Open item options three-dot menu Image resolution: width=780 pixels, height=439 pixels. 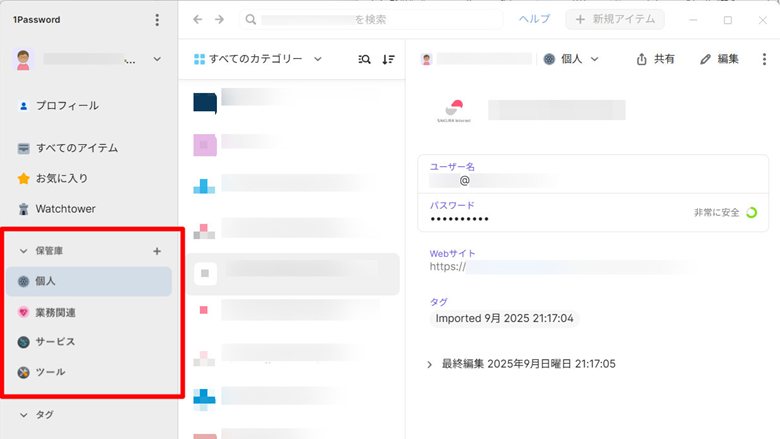click(x=764, y=59)
